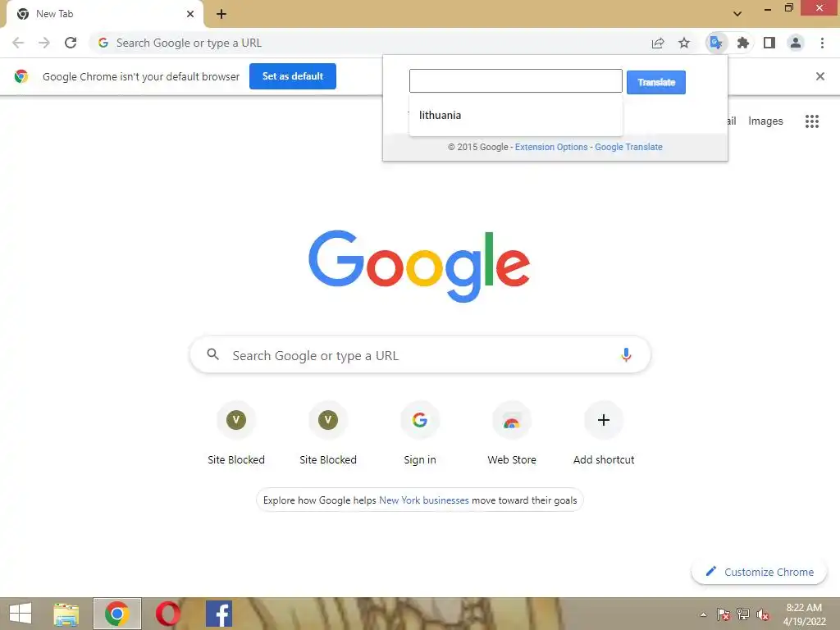Open the Web Store shortcut
The image size is (840, 630).
[512, 433]
